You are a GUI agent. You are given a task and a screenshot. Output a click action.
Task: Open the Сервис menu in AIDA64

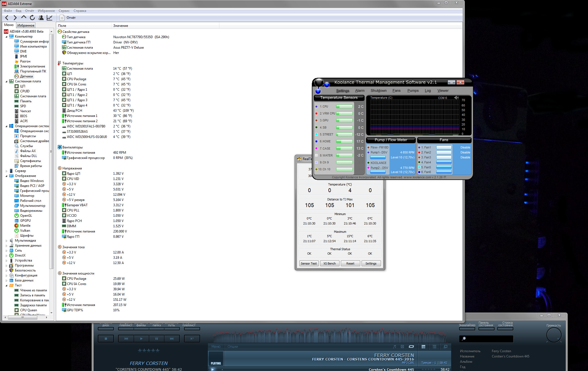point(64,11)
